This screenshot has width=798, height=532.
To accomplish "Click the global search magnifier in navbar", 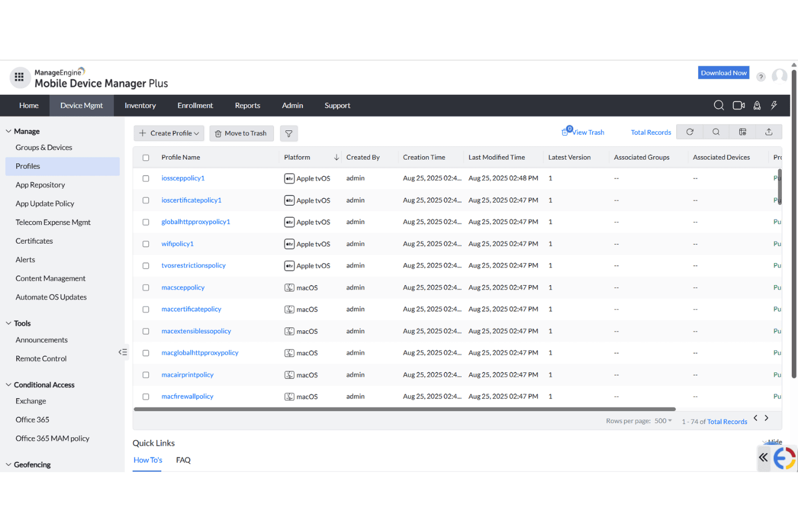I will click(x=719, y=106).
